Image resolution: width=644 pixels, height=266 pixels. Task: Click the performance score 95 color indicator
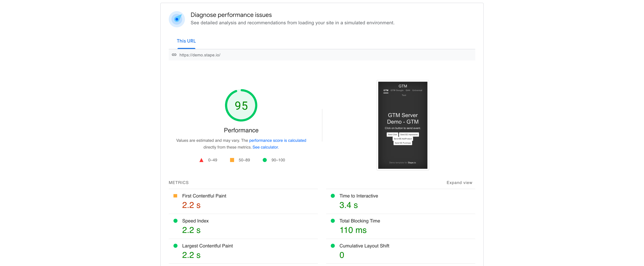(265, 160)
